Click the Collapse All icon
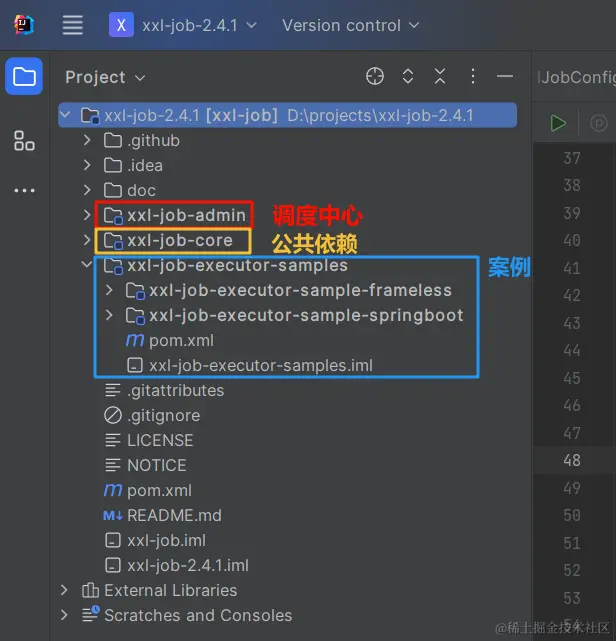Screen dimensions: 616x641 pyautogui.click(x=440, y=76)
